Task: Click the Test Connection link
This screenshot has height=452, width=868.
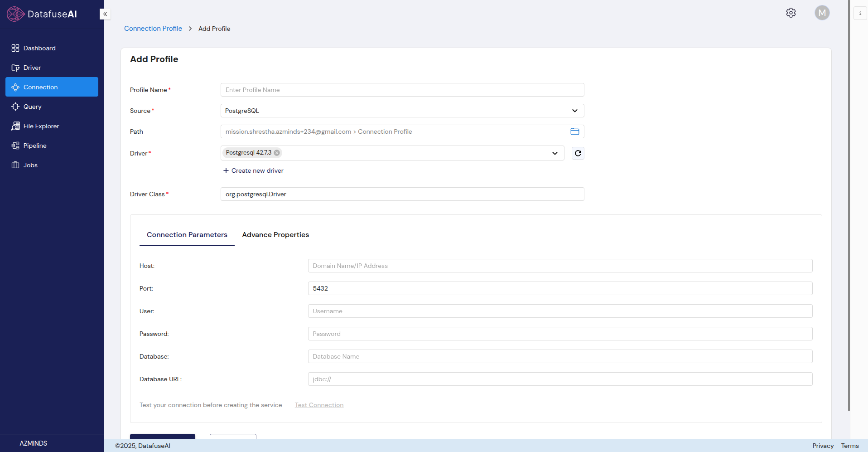Action: 319,405
